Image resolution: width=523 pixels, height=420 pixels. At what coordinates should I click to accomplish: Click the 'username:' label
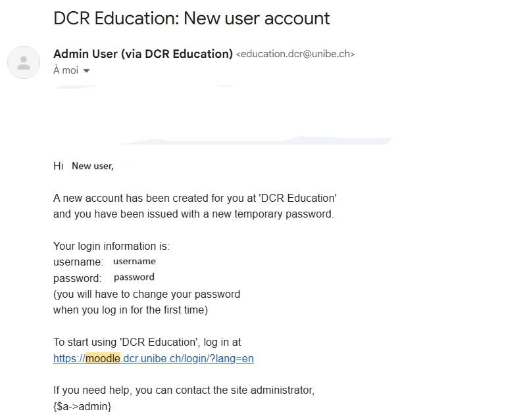click(x=78, y=262)
